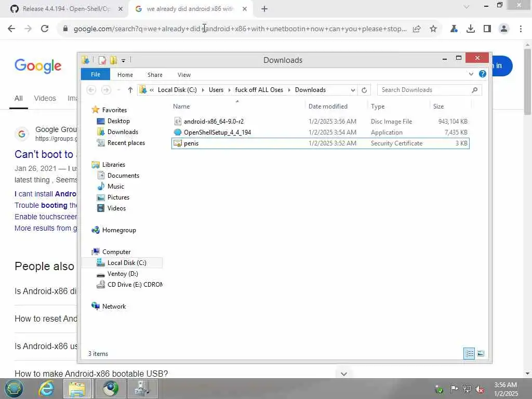532x399 pixels.
Task: Open File Explorer taskbar button
Action: click(x=77, y=389)
